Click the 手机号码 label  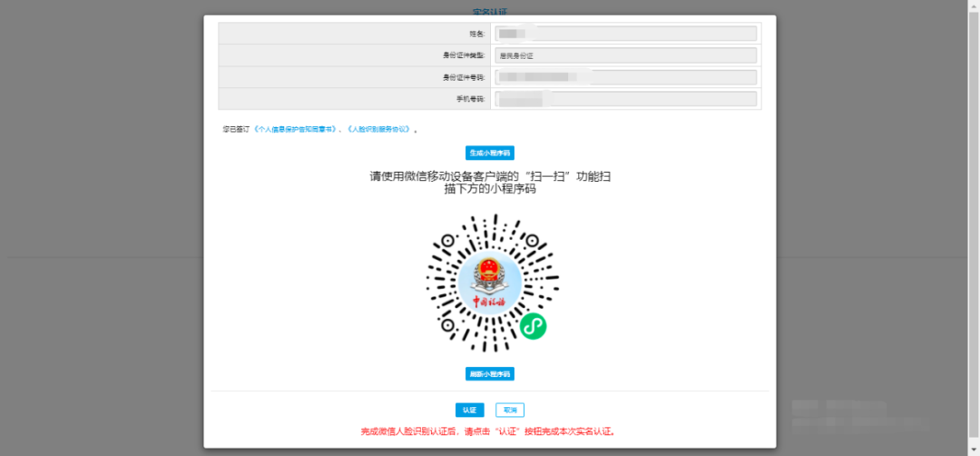coord(472,99)
